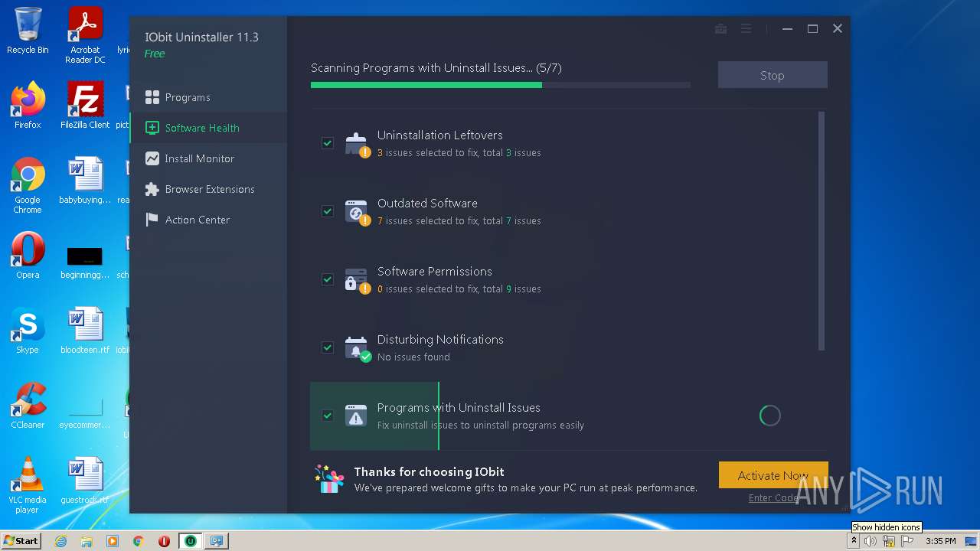
Task: Click the Outdated Software icon
Action: click(x=356, y=211)
